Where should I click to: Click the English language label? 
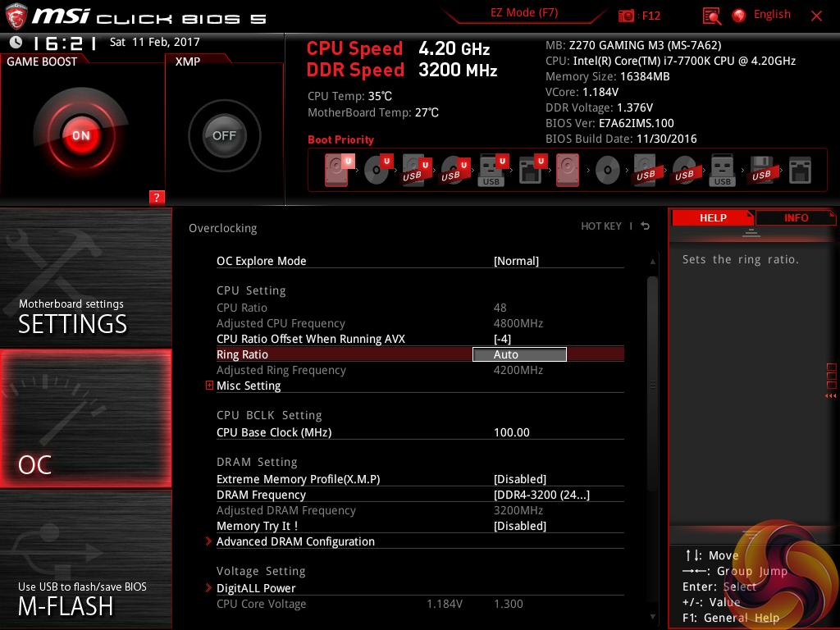click(772, 15)
